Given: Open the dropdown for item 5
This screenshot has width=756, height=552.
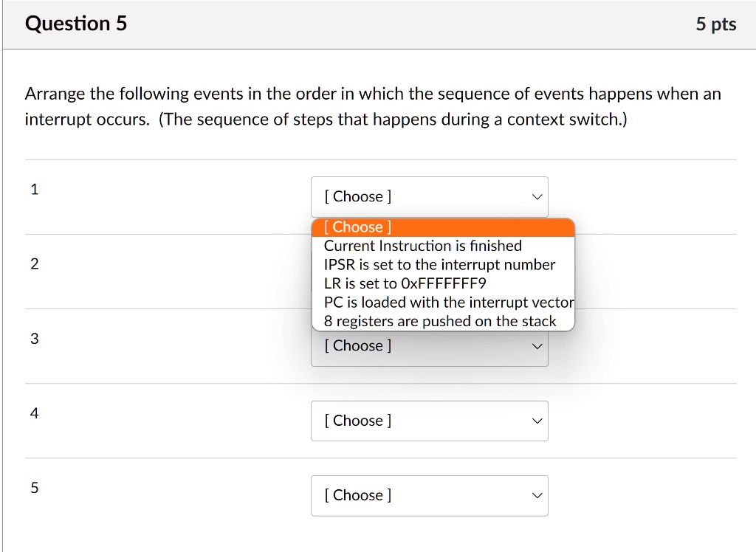Looking at the screenshot, I should [x=430, y=495].
